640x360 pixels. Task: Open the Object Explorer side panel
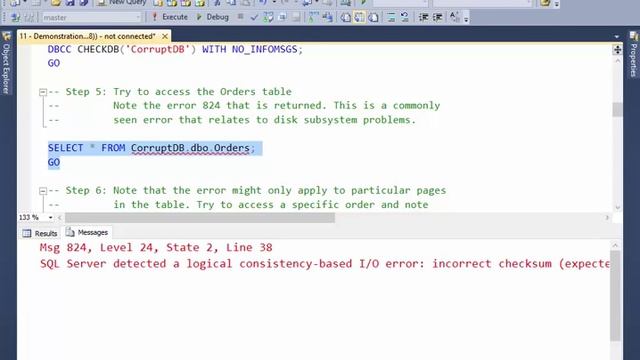[x=6, y=62]
